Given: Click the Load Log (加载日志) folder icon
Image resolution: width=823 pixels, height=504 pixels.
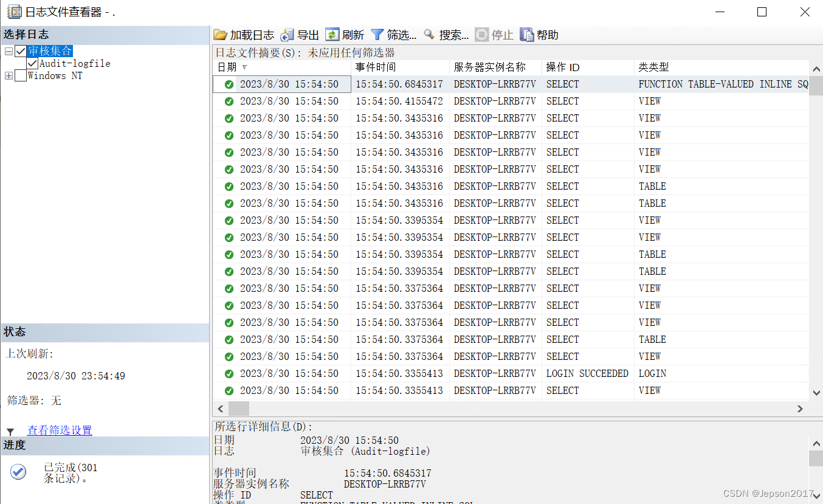Looking at the screenshot, I should click(221, 35).
